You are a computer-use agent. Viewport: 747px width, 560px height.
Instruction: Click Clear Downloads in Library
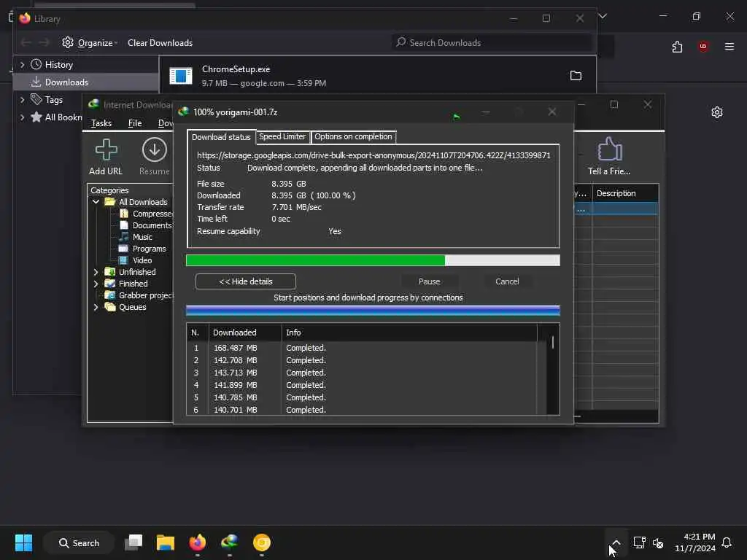click(160, 43)
